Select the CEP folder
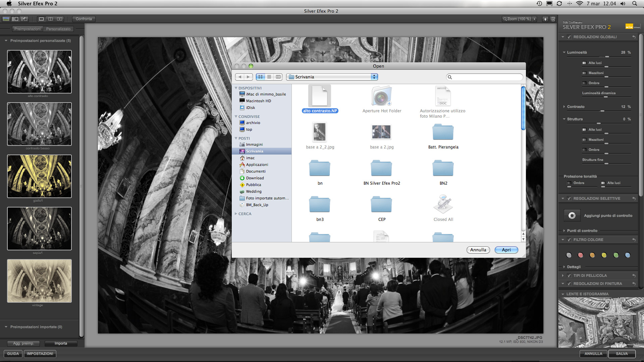The width and height of the screenshot is (644, 362). pos(382,208)
